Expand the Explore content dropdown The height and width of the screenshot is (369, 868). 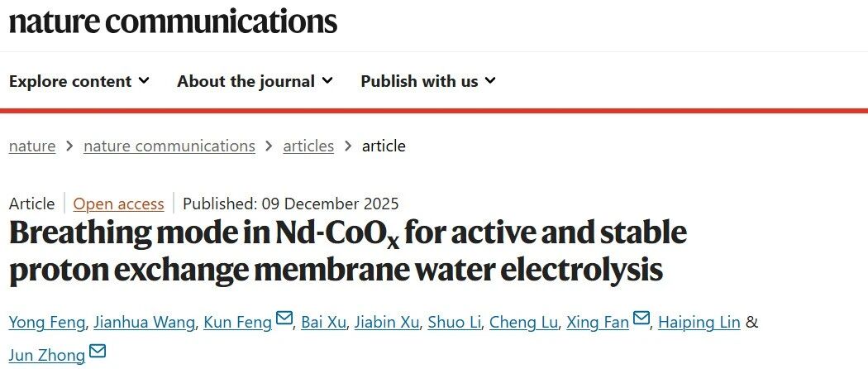tap(79, 81)
